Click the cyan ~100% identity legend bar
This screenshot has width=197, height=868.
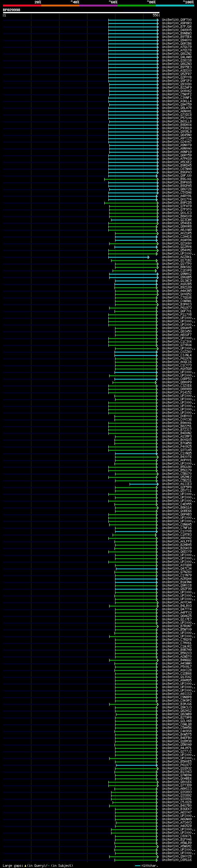point(175,6)
